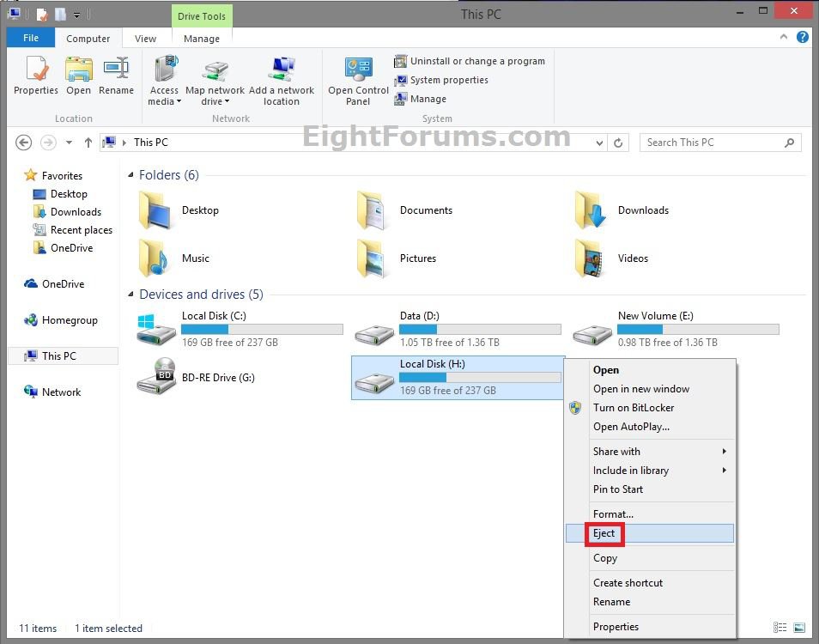Choose Turn on BitLocker menu entry
The width and height of the screenshot is (819, 644).
tap(634, 408)
